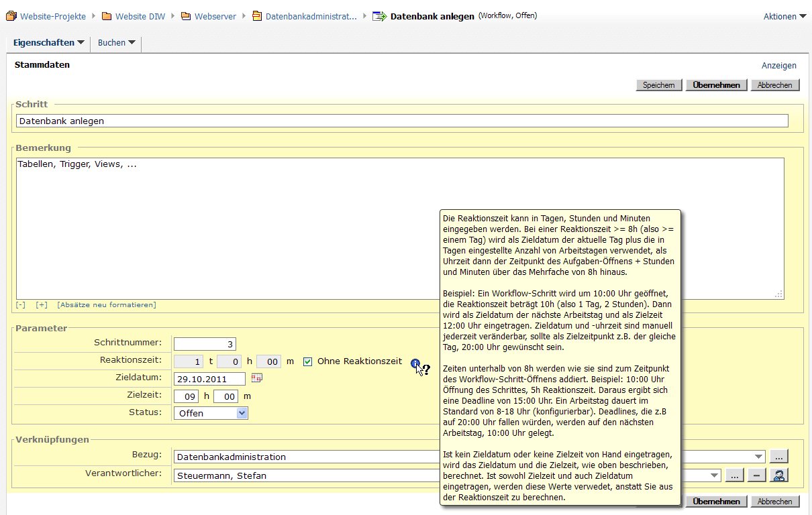Navigate to Website DIW breadcrumb link
812x515 pixels.
click(x=140, y=16)
